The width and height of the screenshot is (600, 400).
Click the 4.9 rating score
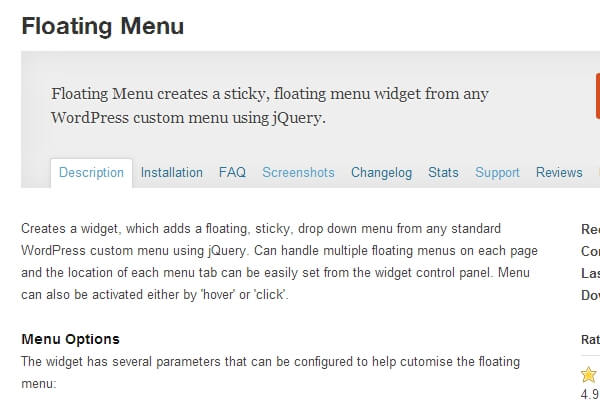(589, 397)
